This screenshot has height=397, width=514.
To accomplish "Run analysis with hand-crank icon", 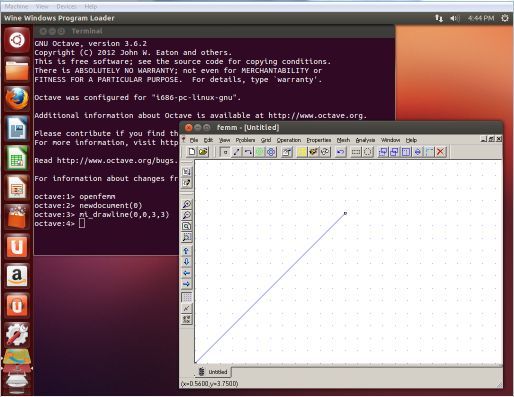I will [313, 152].
